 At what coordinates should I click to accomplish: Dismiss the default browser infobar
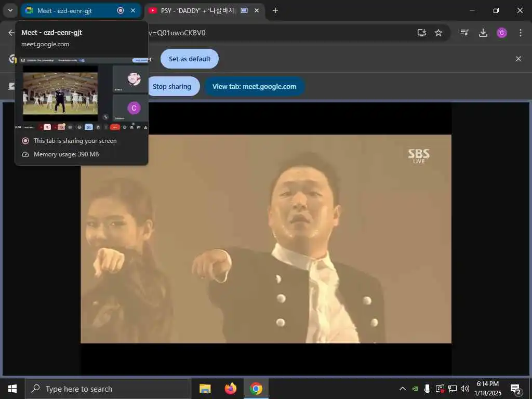518,59
